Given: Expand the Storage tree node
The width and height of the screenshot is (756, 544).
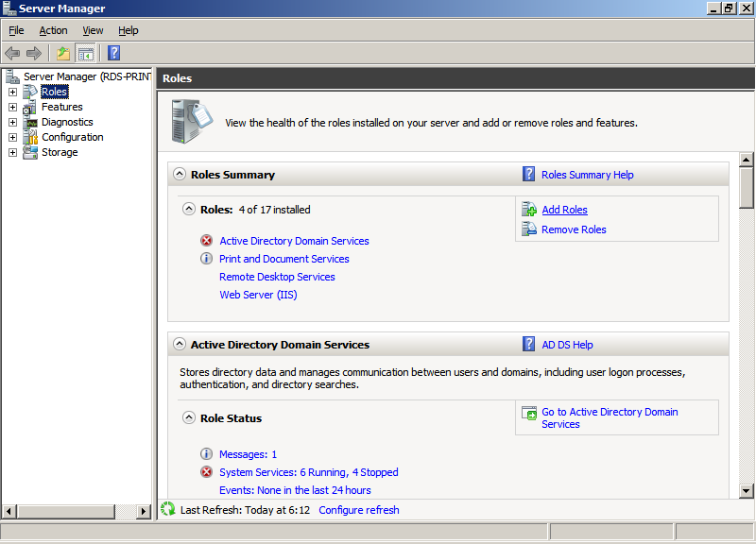Looking at the screenshot, I should pyautogui.click(x=12, y=152).
